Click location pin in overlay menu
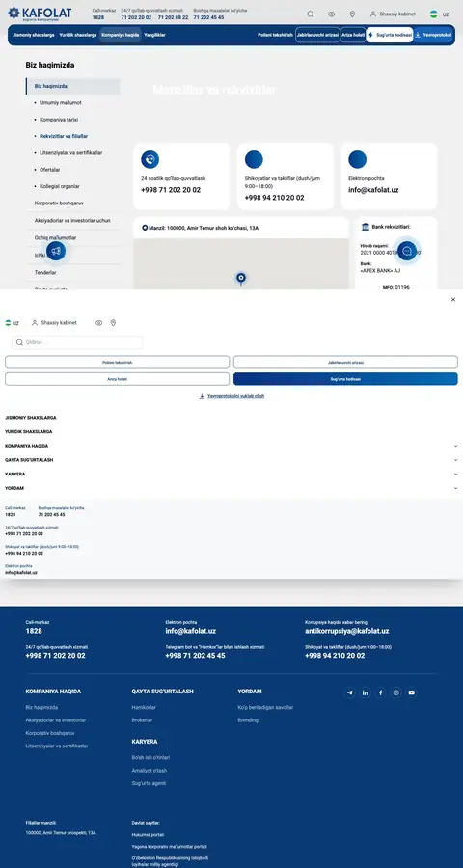The width and height of the screenshot is (463, 868). 113,323
